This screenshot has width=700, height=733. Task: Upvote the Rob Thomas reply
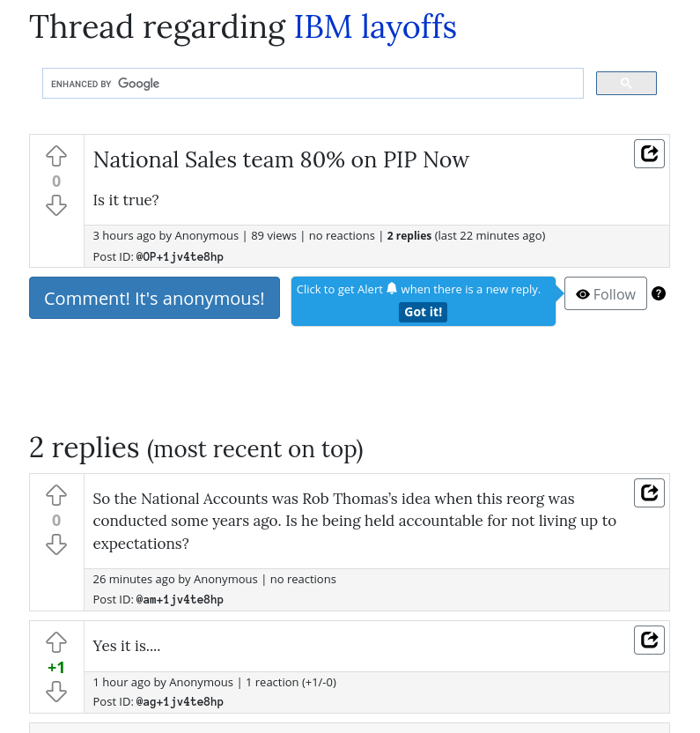(x=56, y=495)
